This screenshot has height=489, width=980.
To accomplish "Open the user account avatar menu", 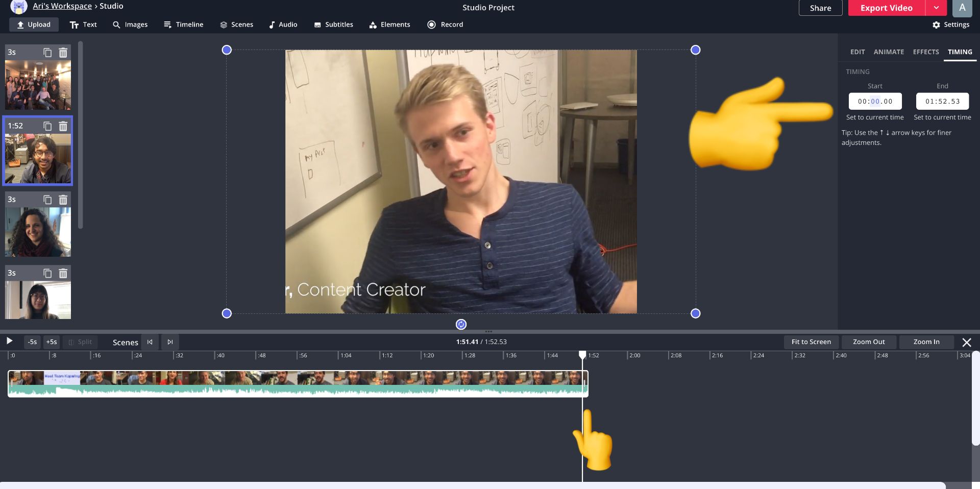I will pos(962,8).
